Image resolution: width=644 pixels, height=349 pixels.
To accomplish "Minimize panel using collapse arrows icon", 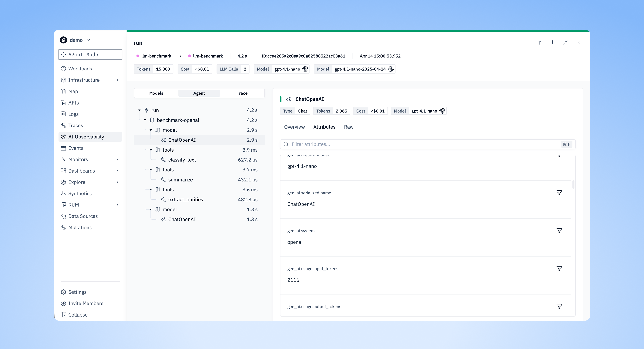I will 565,43.
